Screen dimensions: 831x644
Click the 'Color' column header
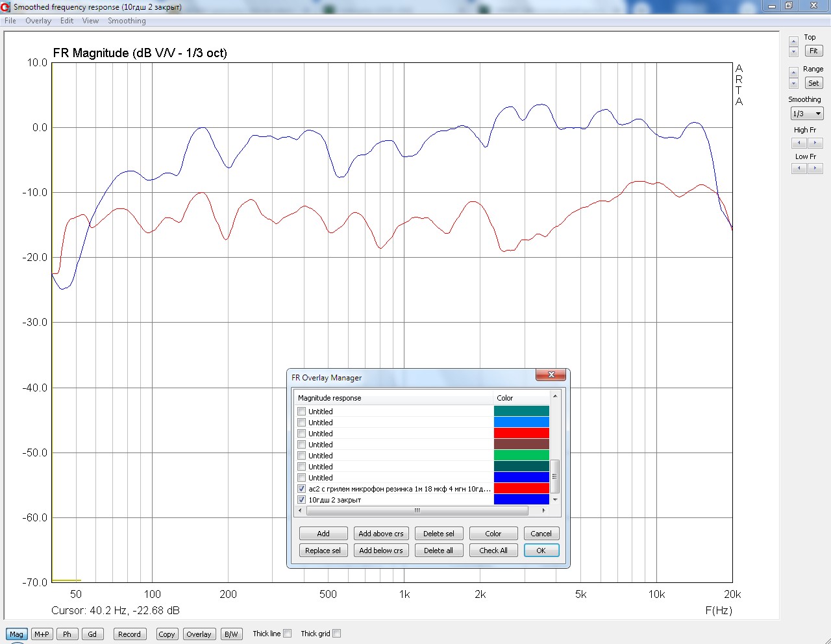coord(522,398)
